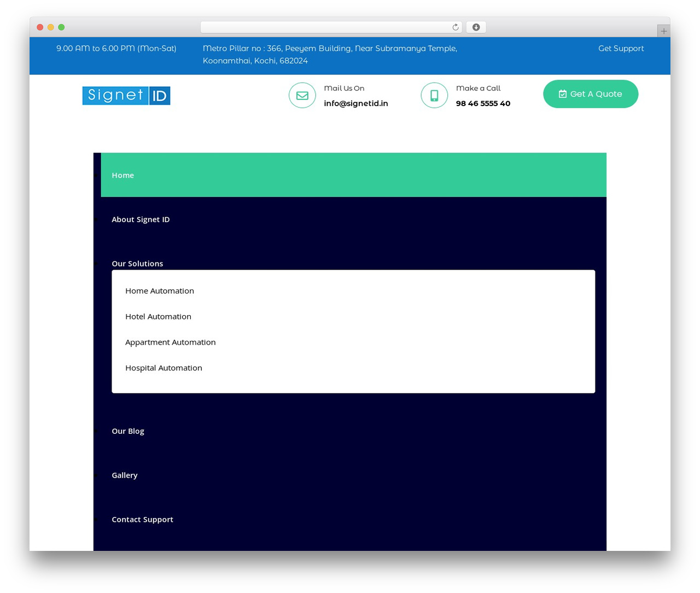The image size is (700, 593).
Task: Close the browser window with red button
Action: pyautogui.click(x=40, y=27)
